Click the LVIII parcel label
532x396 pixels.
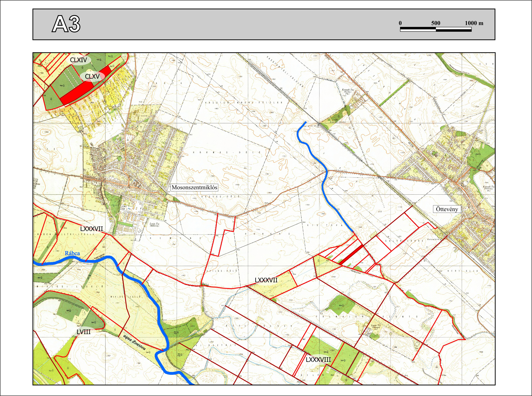[x=84, y=332]
